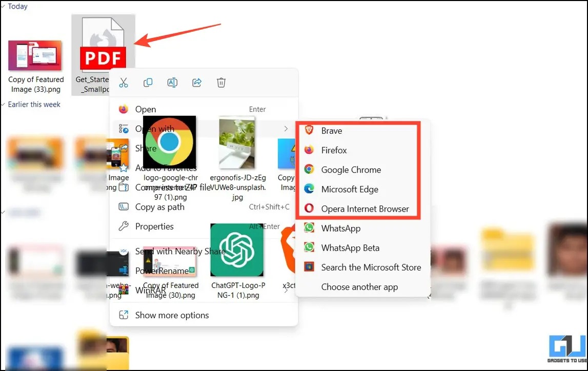This screenshot has height=371, width=588.
Task: Click the Add to Favorites star icon
Action: pos(124,168)
